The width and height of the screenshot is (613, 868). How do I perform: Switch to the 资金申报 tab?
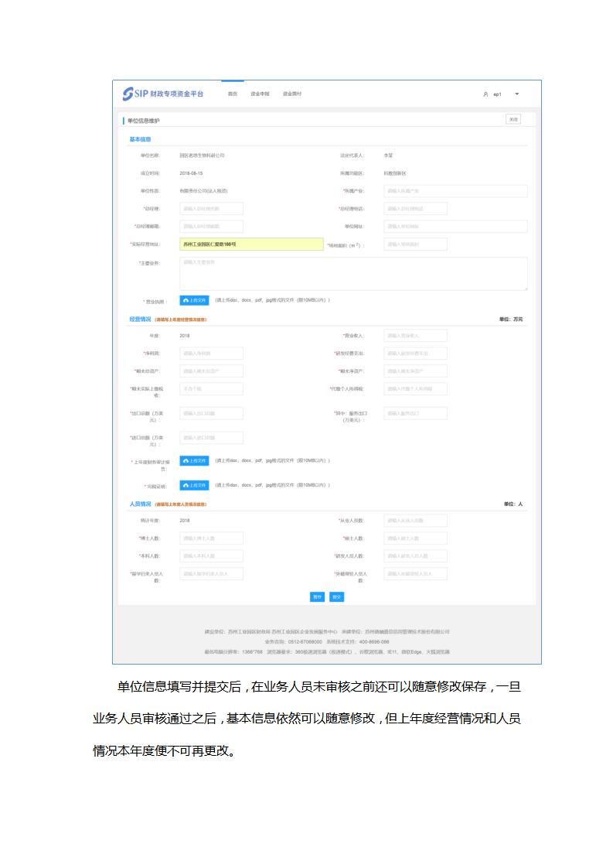(x=260, y=94)
